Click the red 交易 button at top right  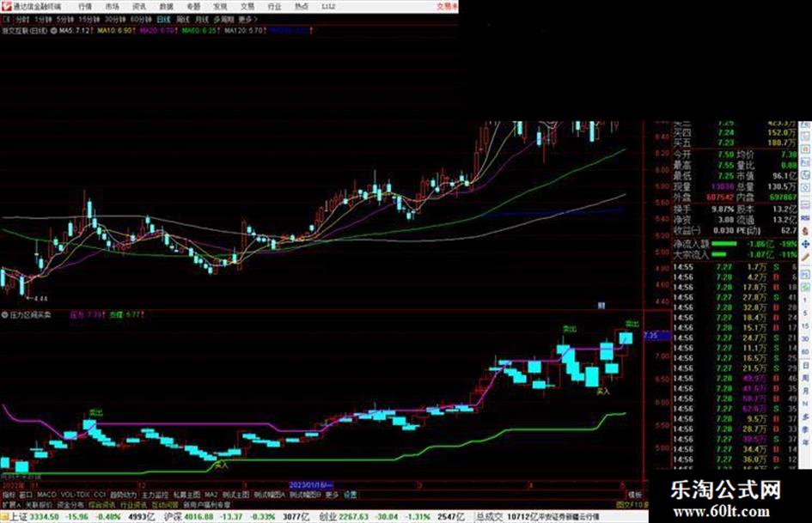coord(447,6)
